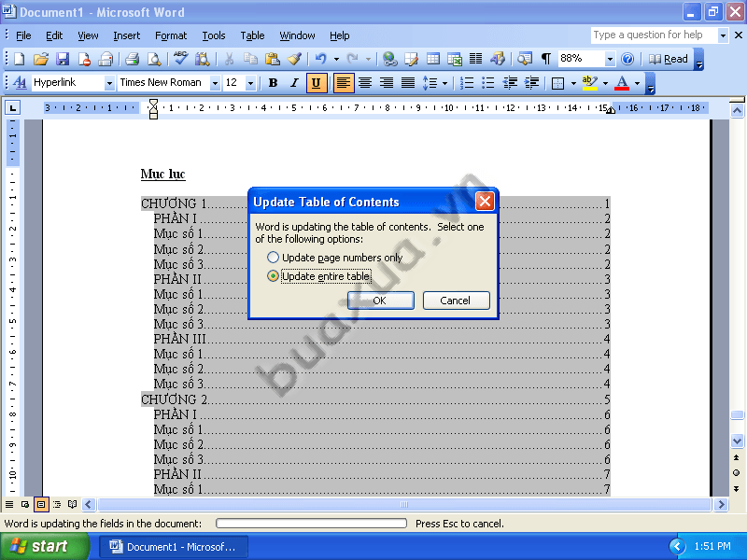The height and width of the screenshot is (560, 747).
Task: Open the Table menu
Action: pyautogui.click(x=252, y=35)
